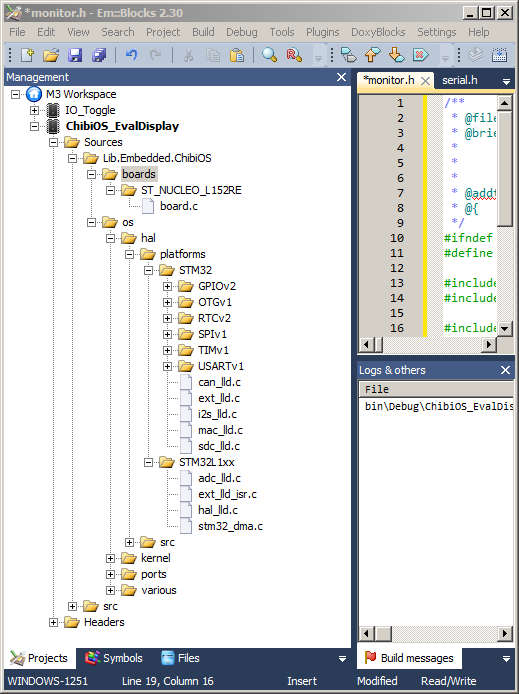Collapse the STM32L1xx folder

point(149,463)
